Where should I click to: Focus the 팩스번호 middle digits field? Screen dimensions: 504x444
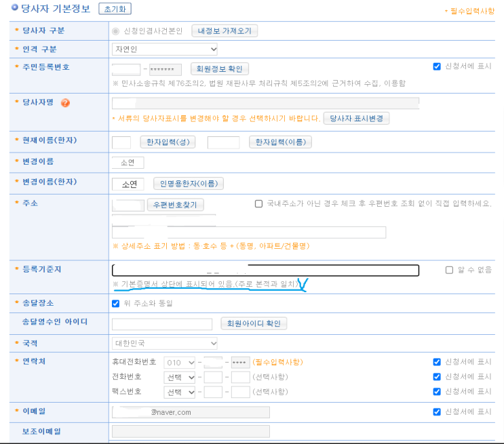tap(213, 392)
